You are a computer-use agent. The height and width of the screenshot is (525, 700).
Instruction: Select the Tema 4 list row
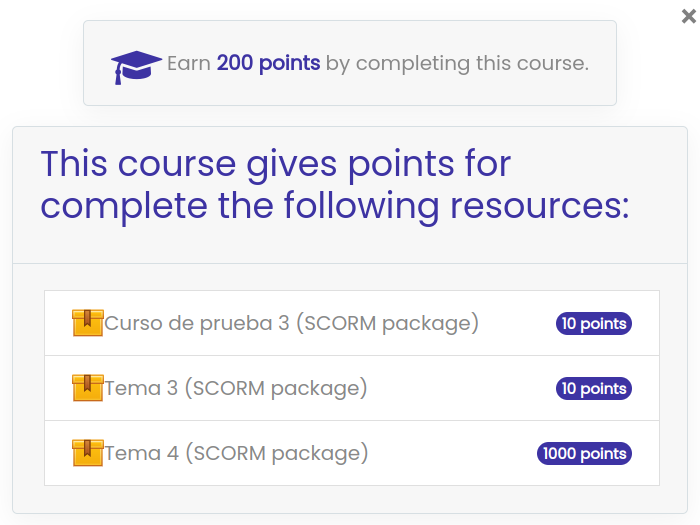pyautogui.click(x=352, y=453)
